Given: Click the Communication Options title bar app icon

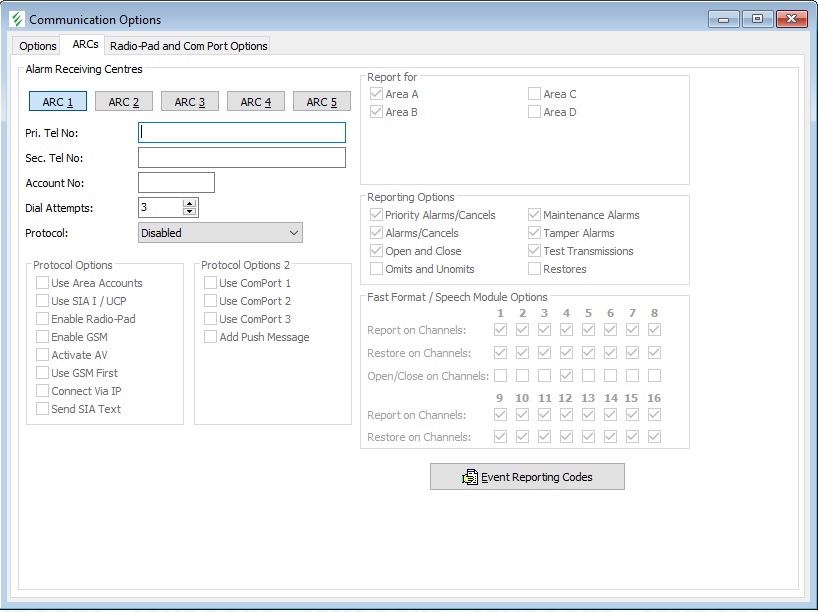Looking at the screenshot, I should (x=15, y=19).
